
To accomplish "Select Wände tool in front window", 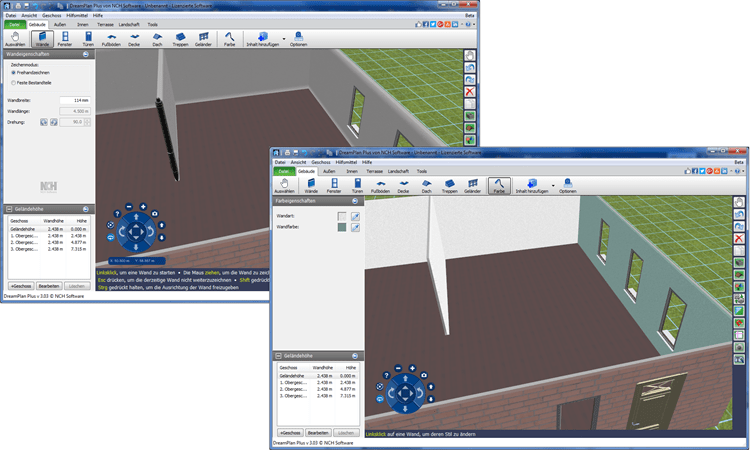I will [311, 186].
